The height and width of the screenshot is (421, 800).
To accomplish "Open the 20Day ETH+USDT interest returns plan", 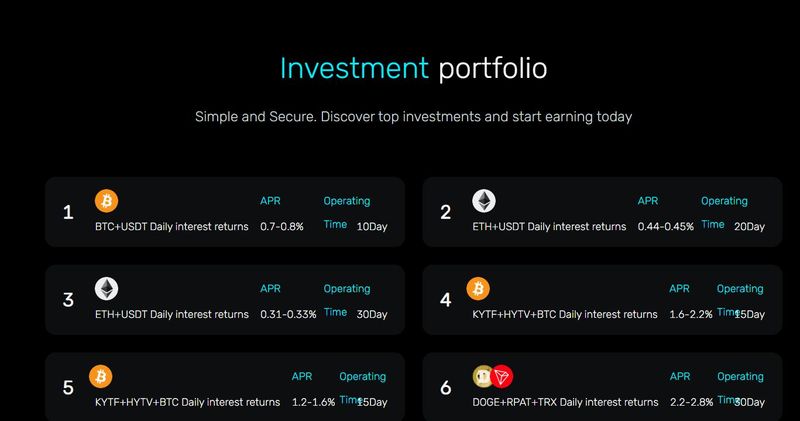I will [x=548, y=227].
